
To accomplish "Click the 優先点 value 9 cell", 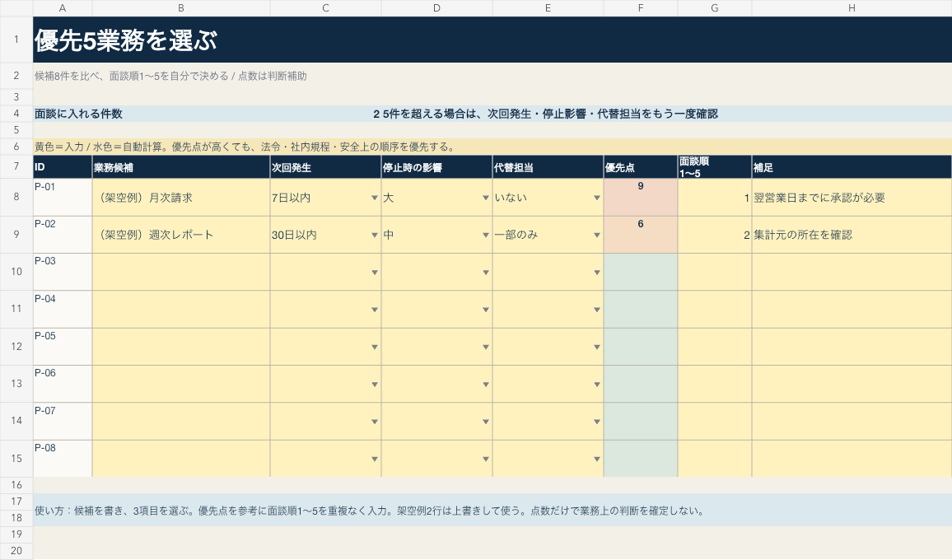I will pos(641,198).
